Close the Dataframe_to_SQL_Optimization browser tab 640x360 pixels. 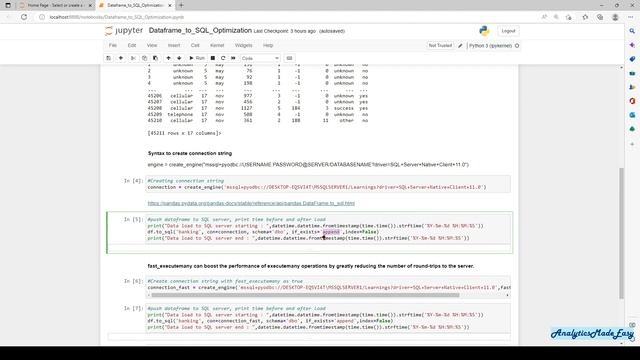[x=170, y=5]
